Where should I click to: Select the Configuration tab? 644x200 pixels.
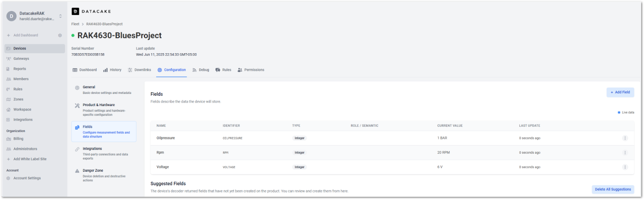coord(172,70)
